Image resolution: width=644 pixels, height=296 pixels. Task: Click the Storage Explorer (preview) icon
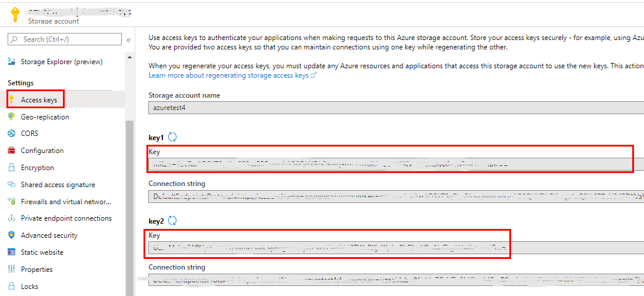(11, 62)
